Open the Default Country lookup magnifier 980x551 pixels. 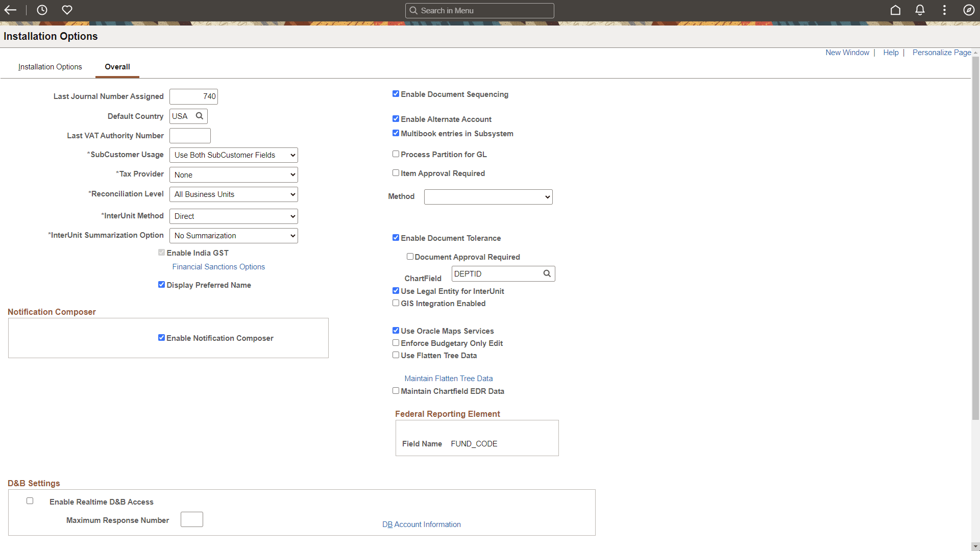click(x=200, y=116)
